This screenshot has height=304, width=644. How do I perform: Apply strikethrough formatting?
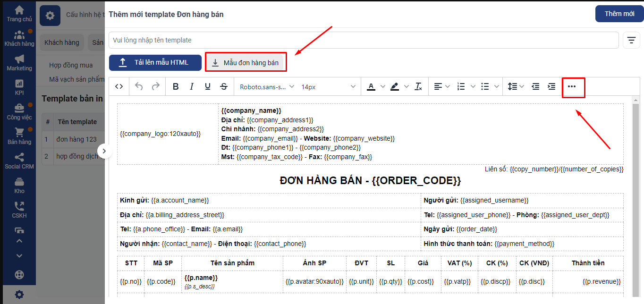click(x=224, y=86)
